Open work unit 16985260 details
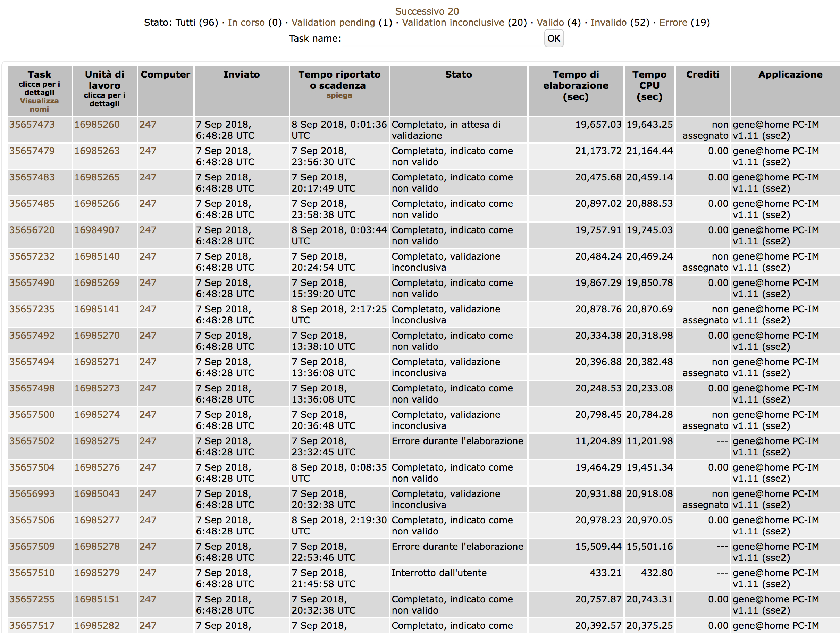 pos(97,125)
